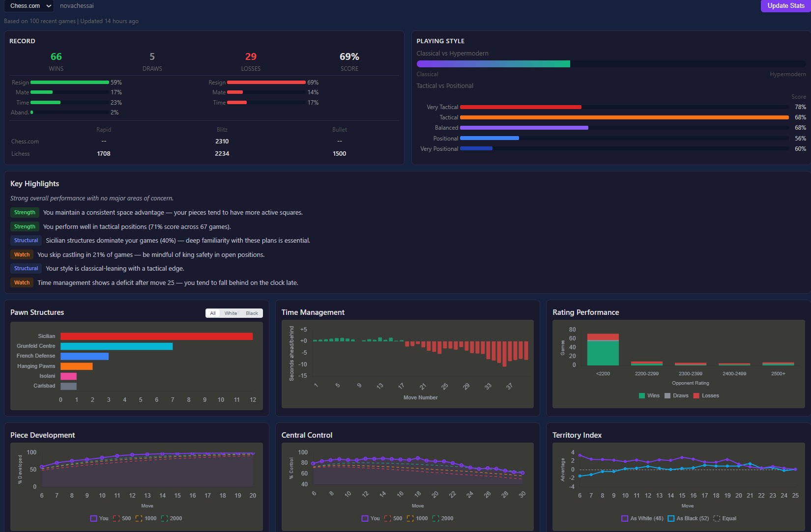Click the Classical vs Hypermodern gradient bar
This screenshot has height=532, width=811.
[493, 64]
